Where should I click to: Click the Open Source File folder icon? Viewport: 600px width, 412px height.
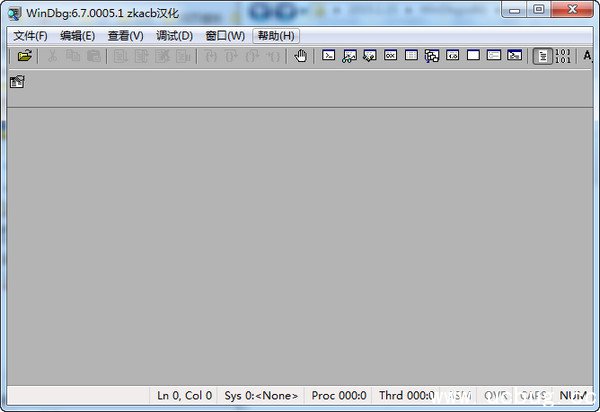[24, 56]
